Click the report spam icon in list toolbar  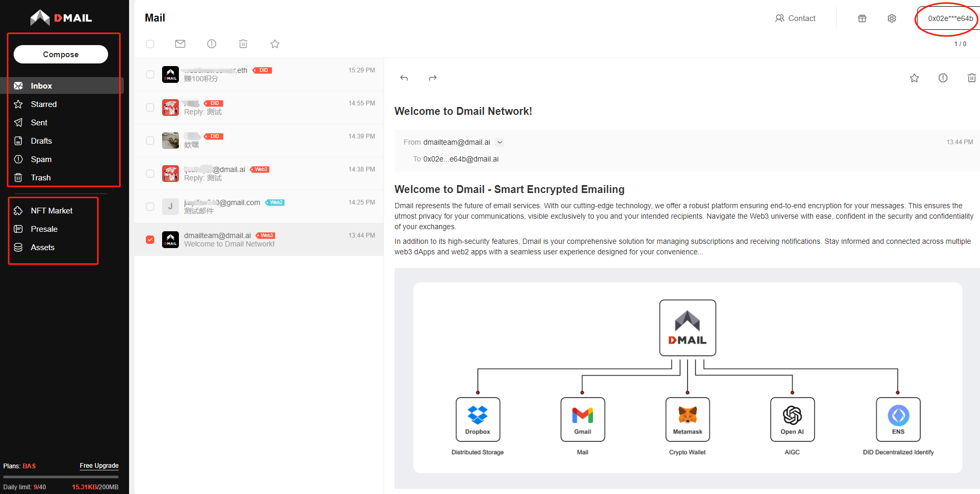[211, 44]
